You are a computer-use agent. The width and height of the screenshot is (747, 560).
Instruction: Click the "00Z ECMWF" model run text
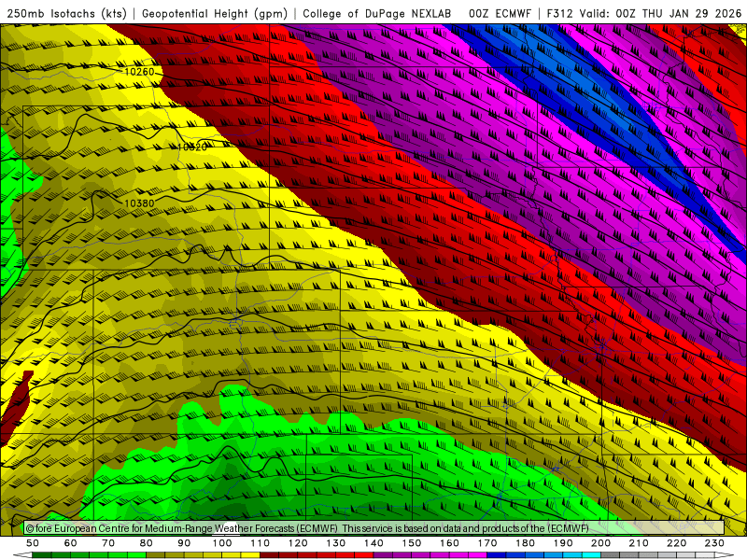(x=500, y=14)
